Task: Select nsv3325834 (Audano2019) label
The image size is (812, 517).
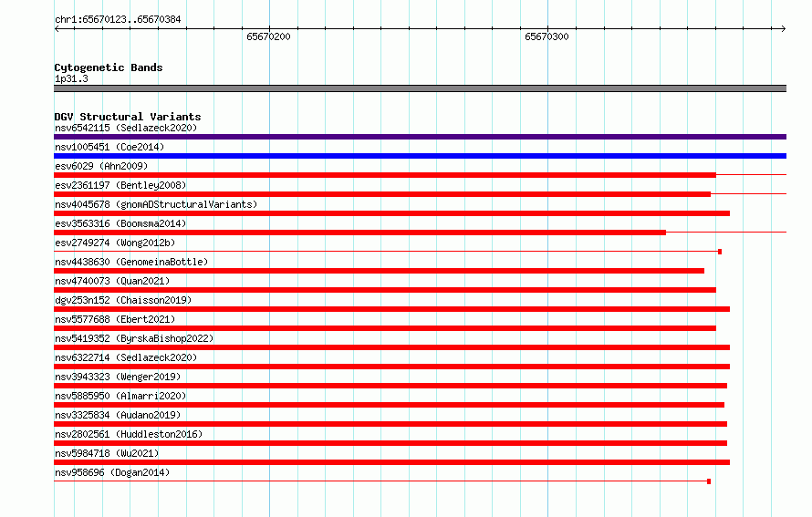Action: point(118,415)
